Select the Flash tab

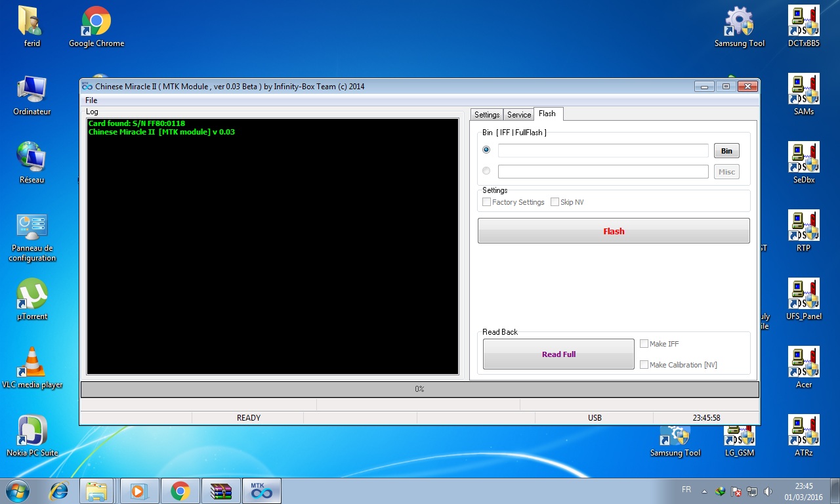(x=547, y=114)
